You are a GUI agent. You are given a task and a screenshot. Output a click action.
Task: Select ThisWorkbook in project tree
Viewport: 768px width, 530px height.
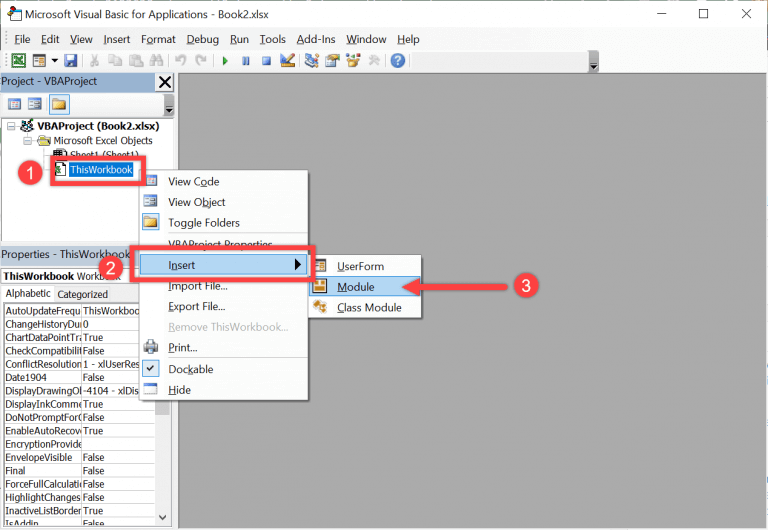pyautogui.click(x=101, y=170)
